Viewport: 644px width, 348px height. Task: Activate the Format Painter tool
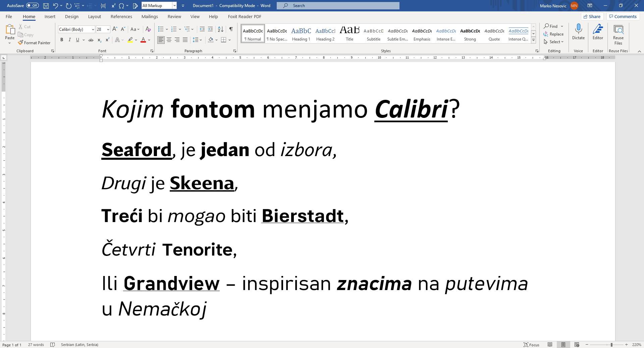[x=34, y=43]
